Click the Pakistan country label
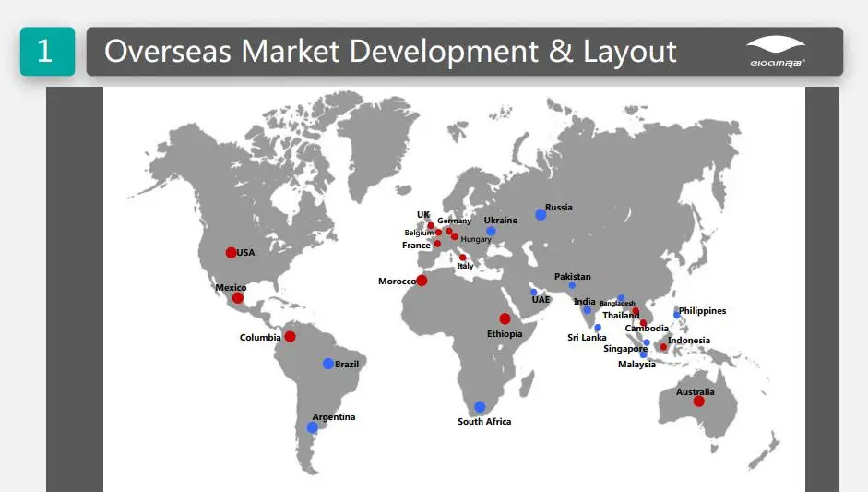Viewport: 868px width, 492px height. click(573, 277)
